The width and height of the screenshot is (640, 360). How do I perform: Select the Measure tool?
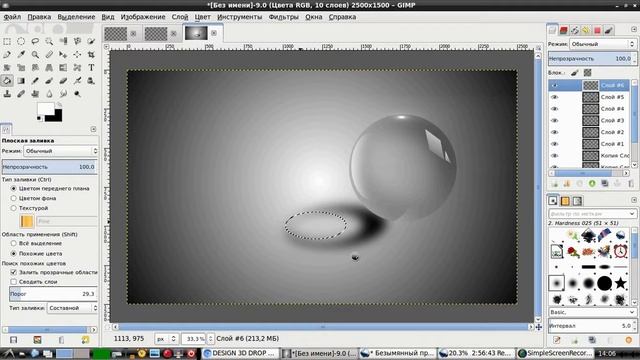[49, 54]
